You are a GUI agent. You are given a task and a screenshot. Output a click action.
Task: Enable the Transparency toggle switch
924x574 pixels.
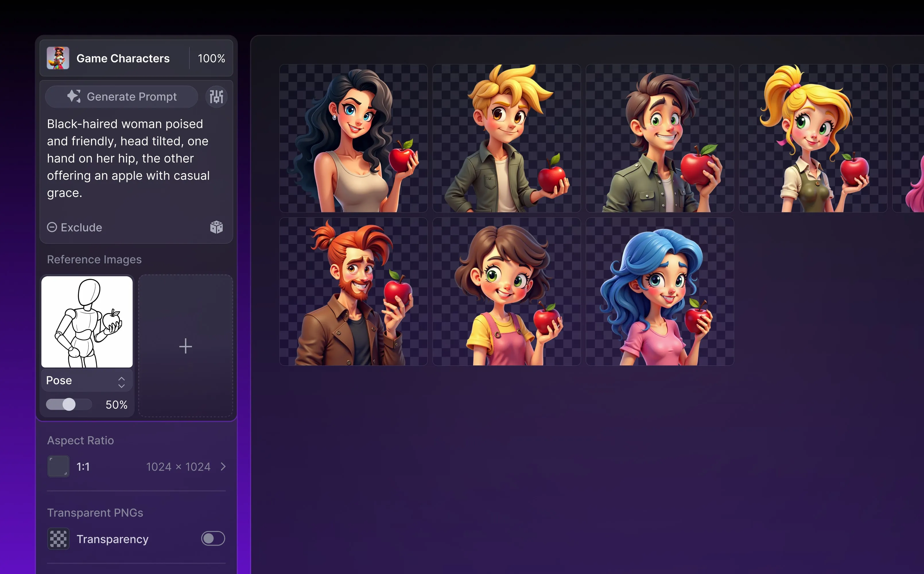coord(213,538)
